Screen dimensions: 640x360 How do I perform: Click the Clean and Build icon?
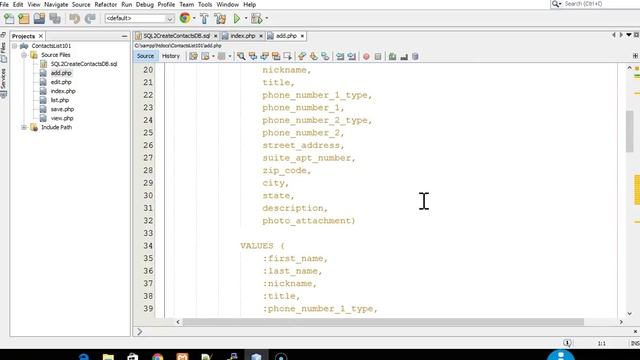(220, 18)
